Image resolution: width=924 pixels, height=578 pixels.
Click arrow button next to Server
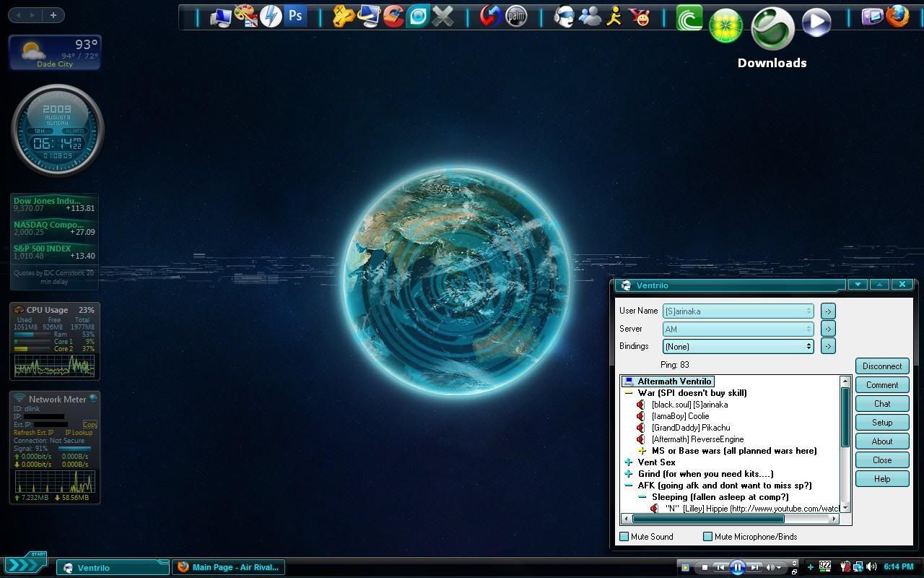coord(828,329)
